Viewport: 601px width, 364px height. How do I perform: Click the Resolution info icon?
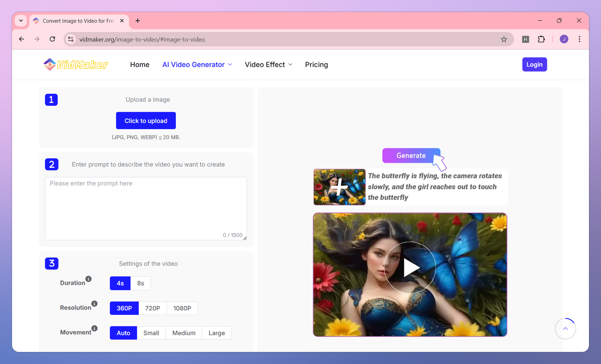pyautogui.click(x=94, y=302)
